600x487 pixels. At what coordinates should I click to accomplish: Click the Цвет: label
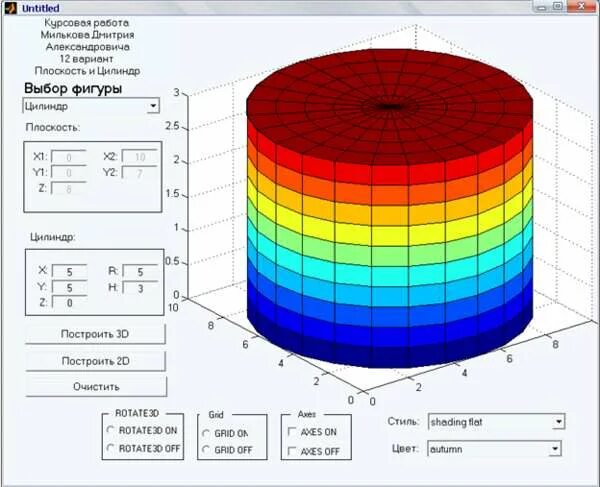coord(405,448)
